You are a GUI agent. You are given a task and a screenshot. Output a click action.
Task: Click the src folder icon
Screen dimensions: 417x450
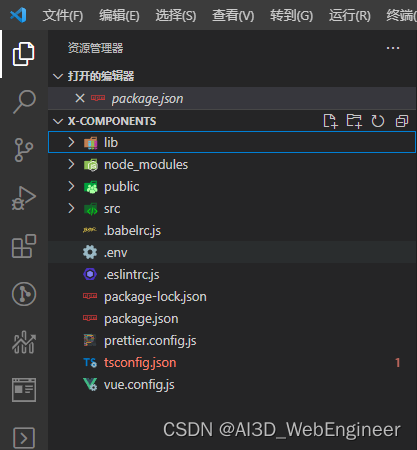[91, 209]
